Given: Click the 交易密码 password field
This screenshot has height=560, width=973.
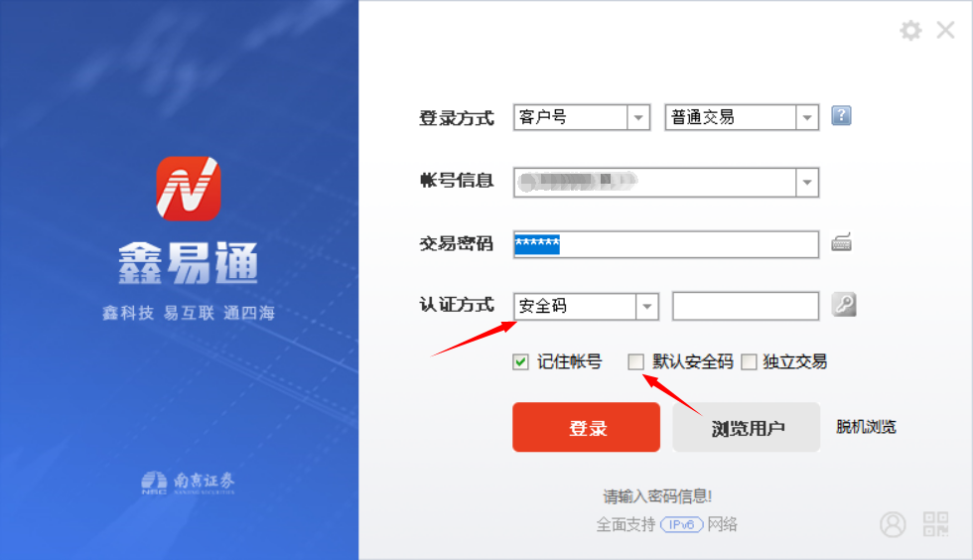Looking at the screenshot, I should [666, 244].
